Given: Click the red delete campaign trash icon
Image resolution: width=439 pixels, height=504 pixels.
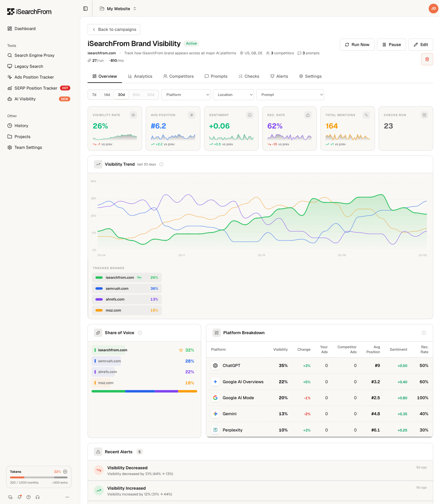Looking at the screenshot, I should click(427, 59).
